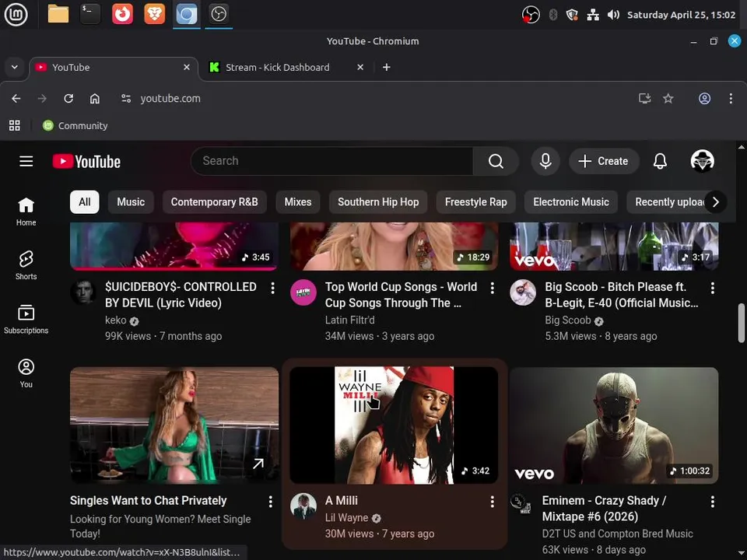Open the volume control in the system tray
Image resolution: width=747 pixels, height=560 pixels.
pos(613,15)
